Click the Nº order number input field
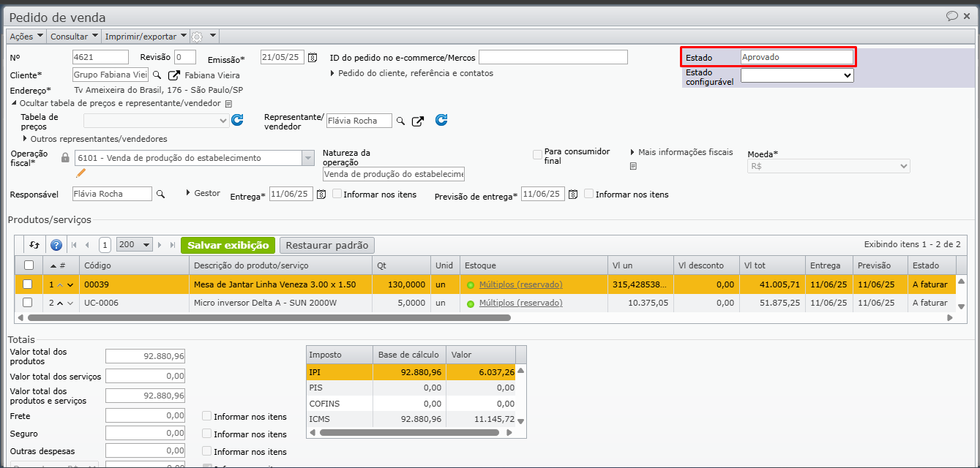 100,57
